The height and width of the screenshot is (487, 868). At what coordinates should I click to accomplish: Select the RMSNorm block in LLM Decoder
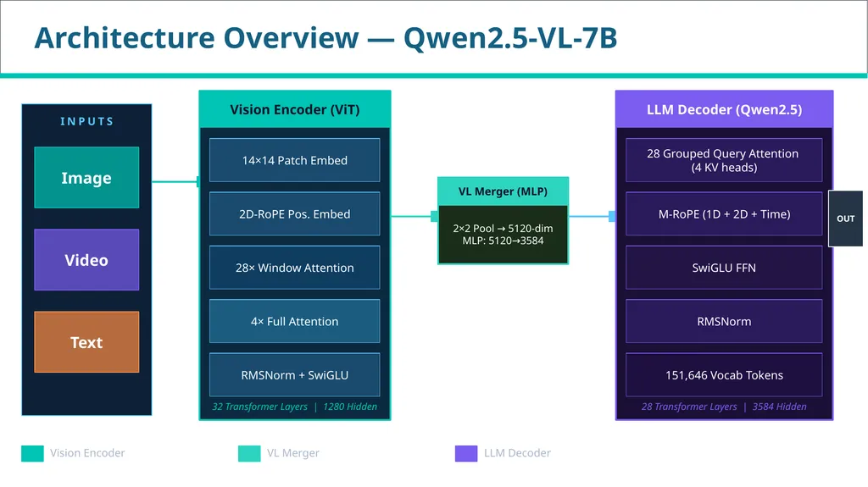click(x=724, y=321)
